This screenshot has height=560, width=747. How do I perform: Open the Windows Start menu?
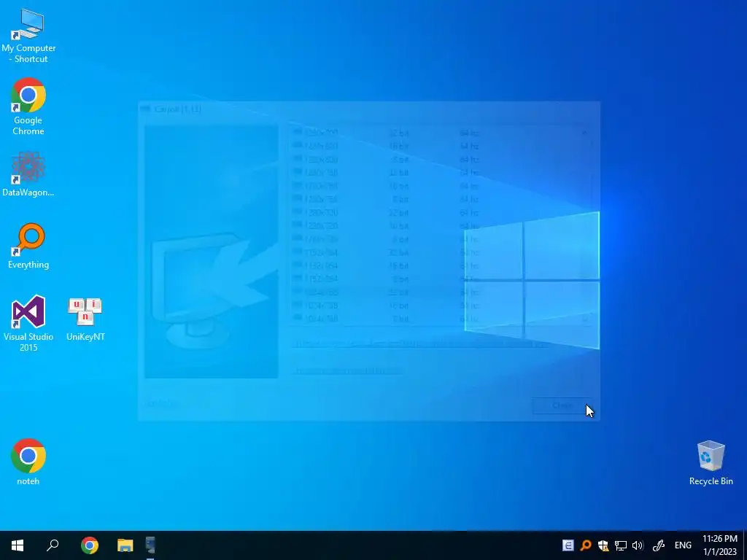(x=18, y=545)
